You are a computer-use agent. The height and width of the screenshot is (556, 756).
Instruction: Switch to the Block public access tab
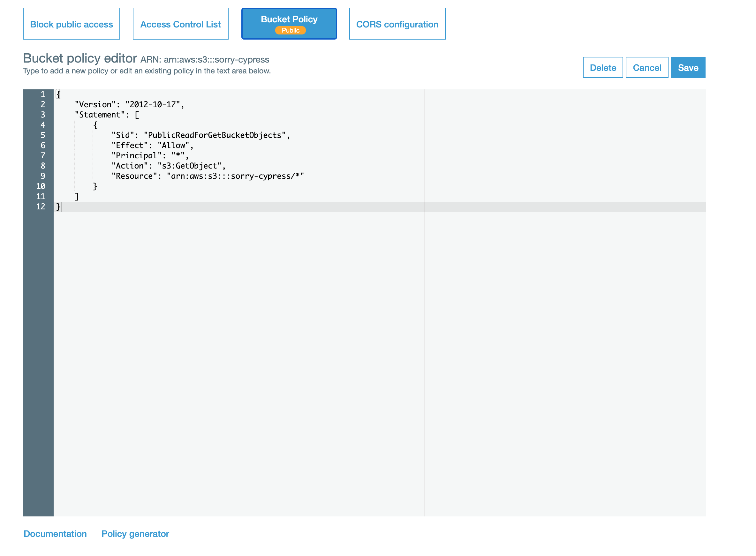coord(71,24)
